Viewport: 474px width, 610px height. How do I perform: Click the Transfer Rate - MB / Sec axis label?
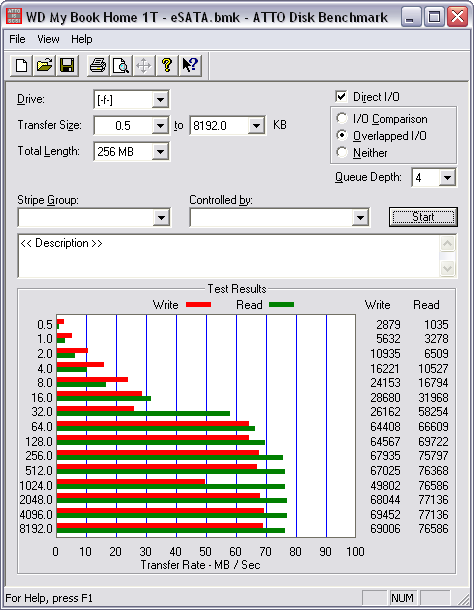click(x=200, y=565)
